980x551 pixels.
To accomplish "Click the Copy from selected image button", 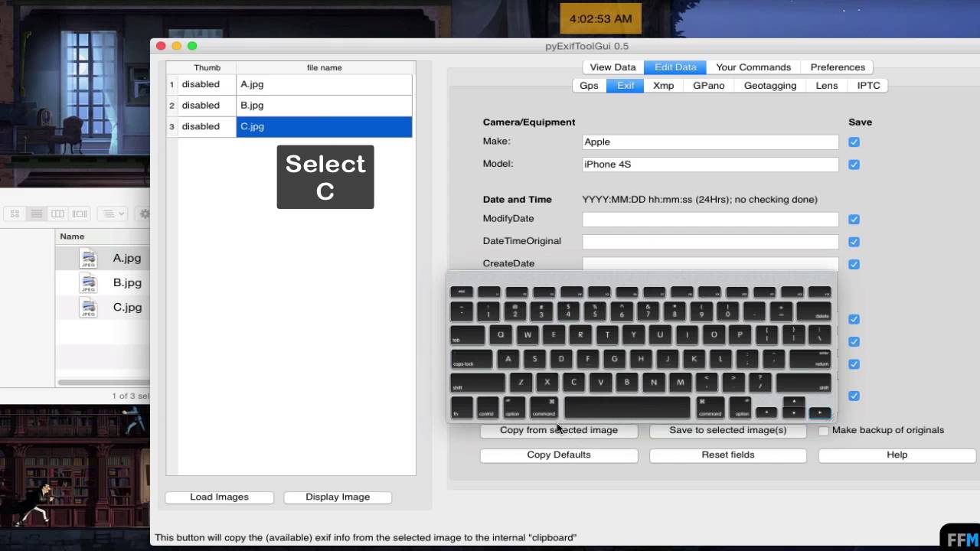I will 559,430.
